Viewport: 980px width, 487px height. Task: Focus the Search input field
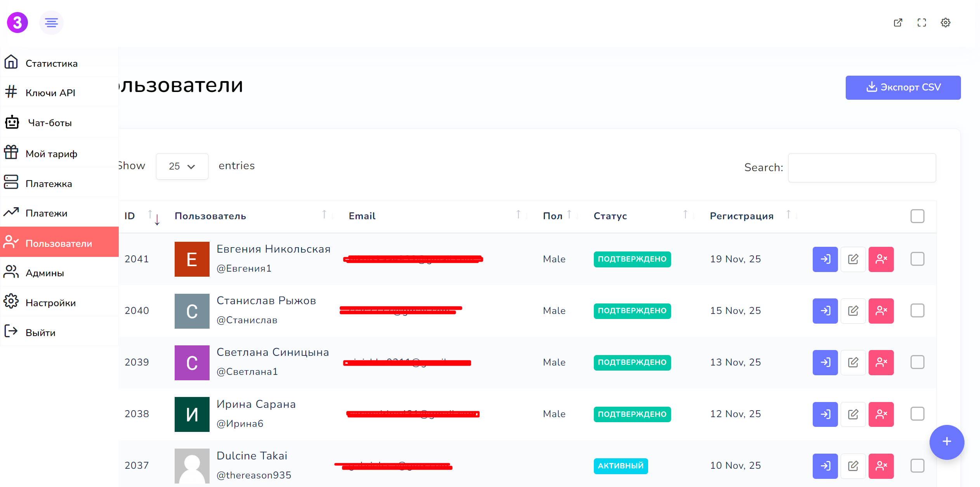click(862, 168)
